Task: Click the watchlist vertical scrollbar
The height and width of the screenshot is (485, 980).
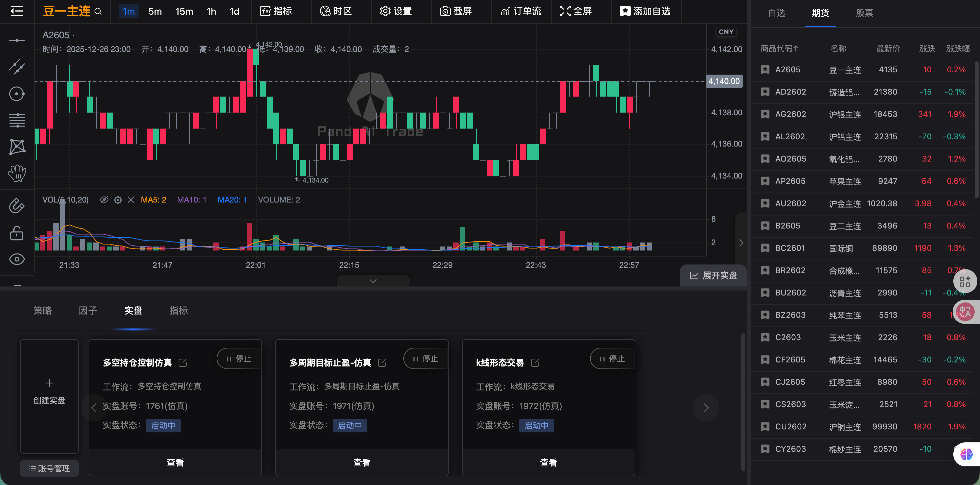Action: coord(977,129)
